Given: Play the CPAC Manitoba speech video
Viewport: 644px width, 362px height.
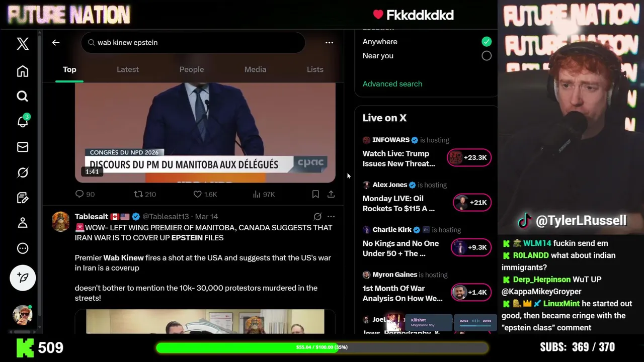Looking at the screenshot, I should [x=205, y=132].
